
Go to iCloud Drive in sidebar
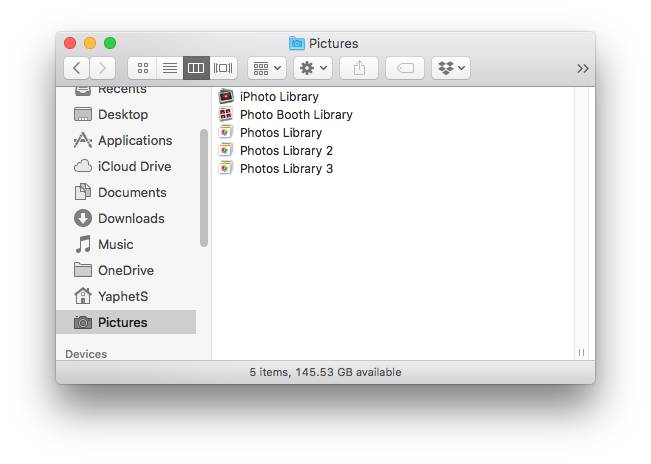coord(134,167)
